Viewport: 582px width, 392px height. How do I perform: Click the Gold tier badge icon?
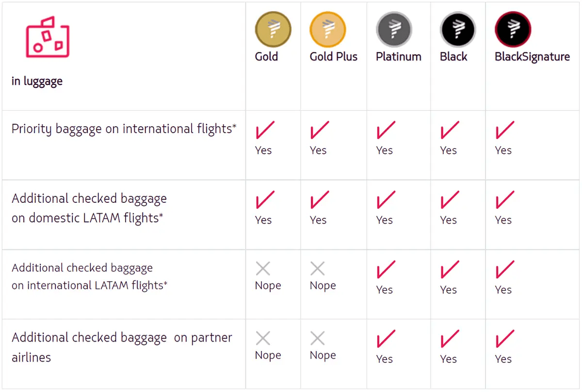[x=273, y=29]
